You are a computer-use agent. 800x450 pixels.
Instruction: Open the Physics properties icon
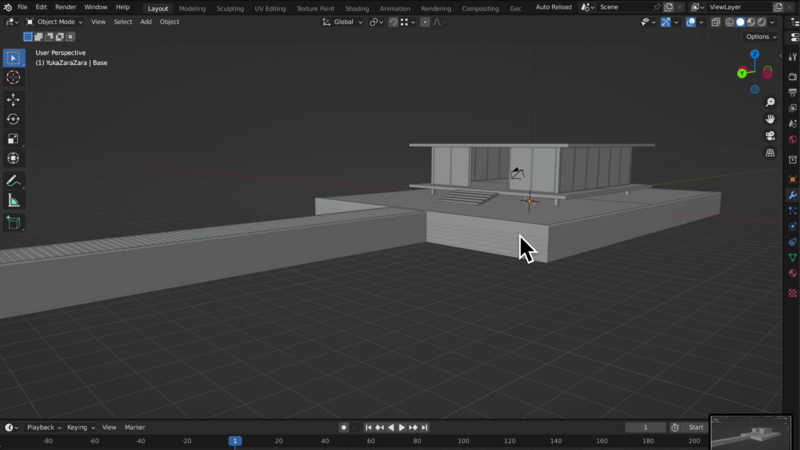[x=792, y=226]
